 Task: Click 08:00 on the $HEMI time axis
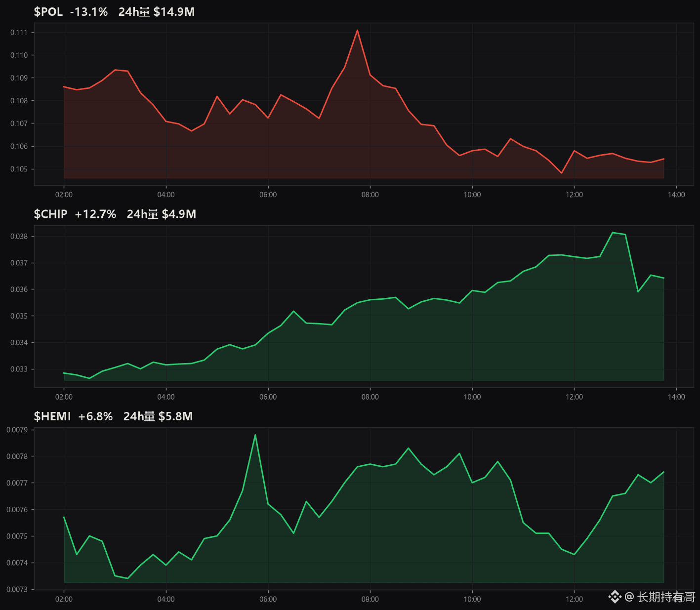click(370, 599)
